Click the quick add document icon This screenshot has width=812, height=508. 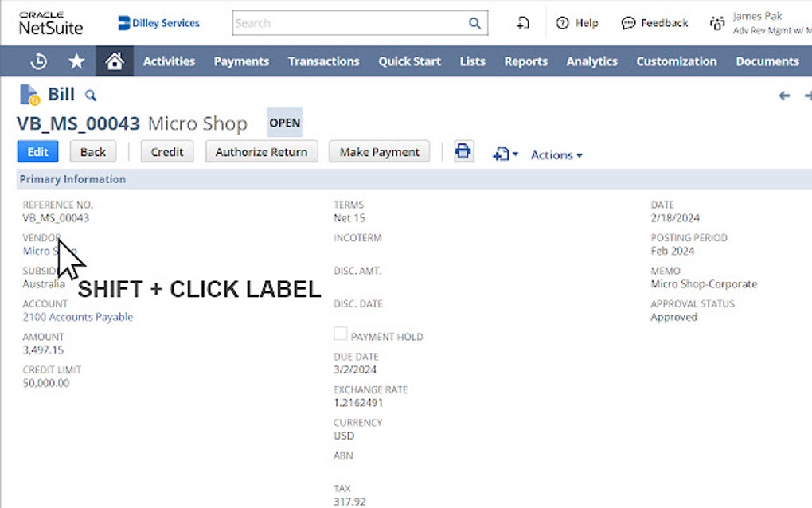click(x=523, y=23)
